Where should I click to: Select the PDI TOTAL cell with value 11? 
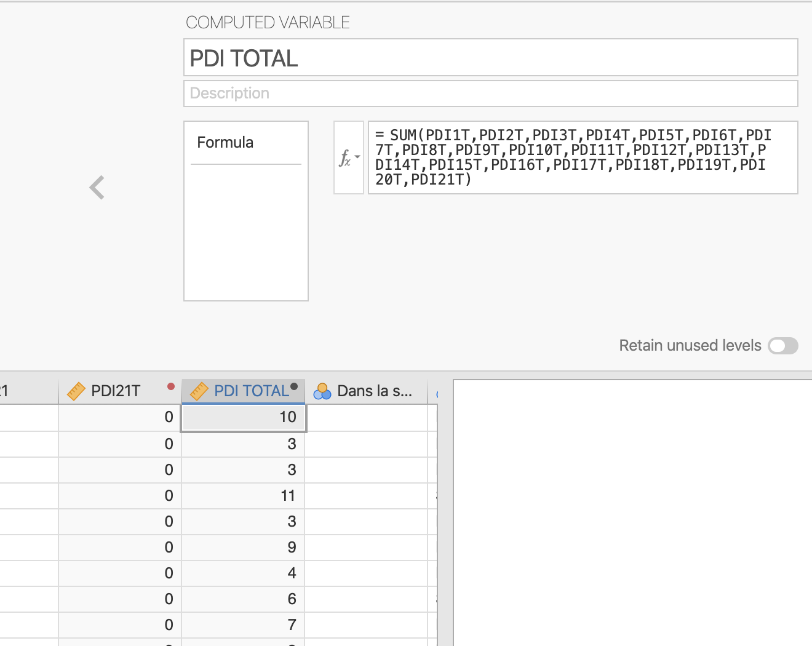(x=244, y=496)
